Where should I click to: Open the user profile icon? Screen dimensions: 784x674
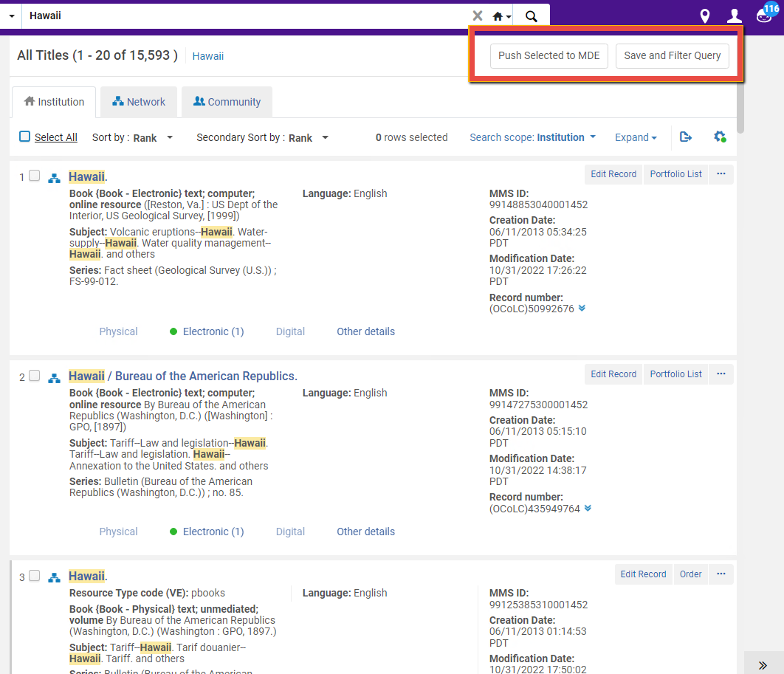pos(734,16)
